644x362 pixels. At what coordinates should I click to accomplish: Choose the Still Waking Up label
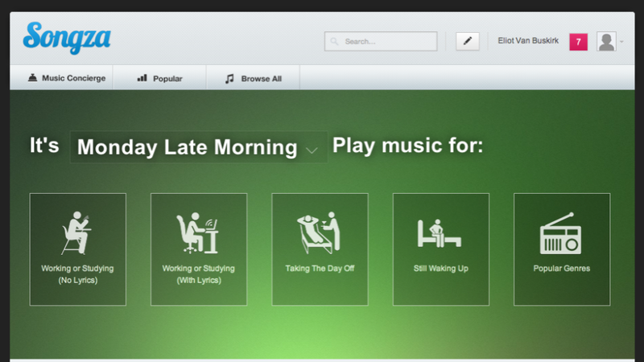[440, 269]
